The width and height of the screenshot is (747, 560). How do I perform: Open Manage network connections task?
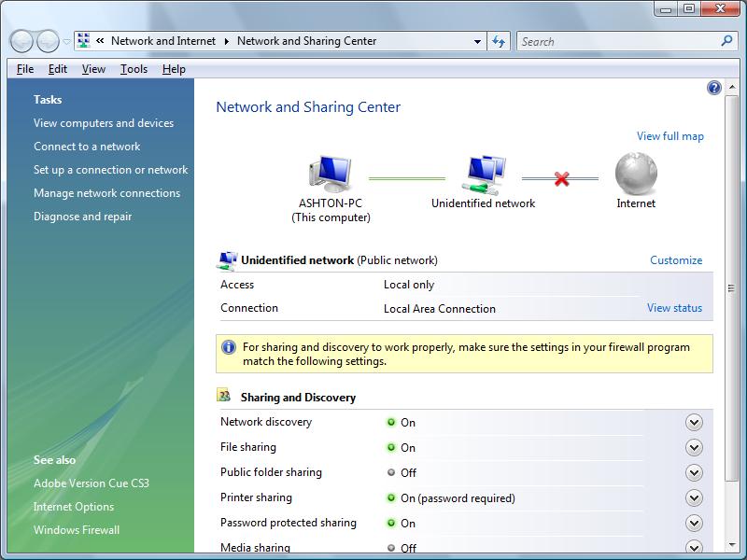[x=106, y=193]
